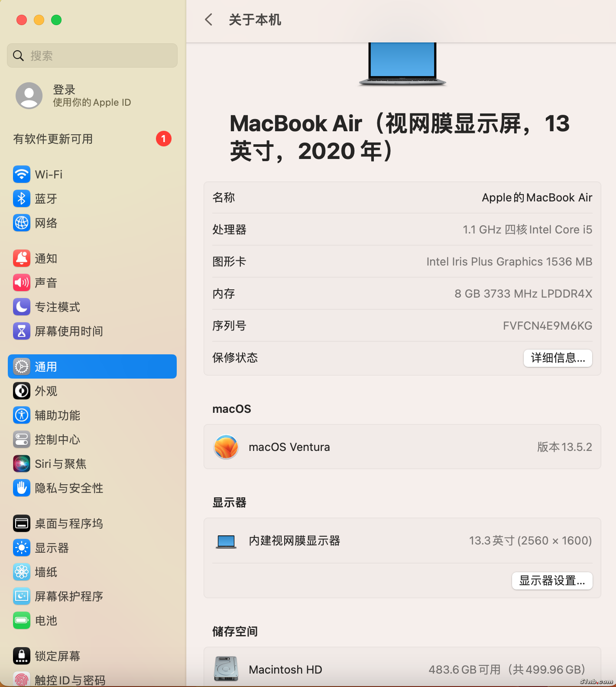Click the 搜索 search field
This screenshot has width=616, height=687.
[92, 55]
